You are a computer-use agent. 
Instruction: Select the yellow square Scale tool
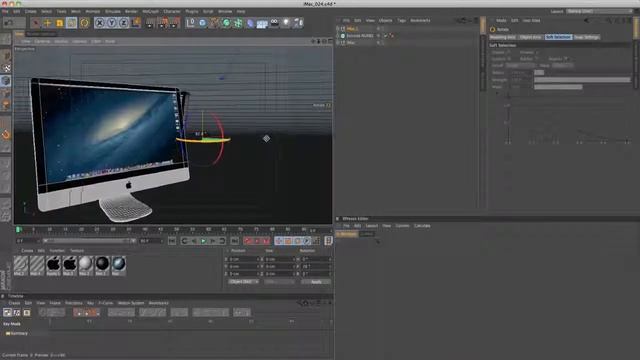click(x=60, y=23)
